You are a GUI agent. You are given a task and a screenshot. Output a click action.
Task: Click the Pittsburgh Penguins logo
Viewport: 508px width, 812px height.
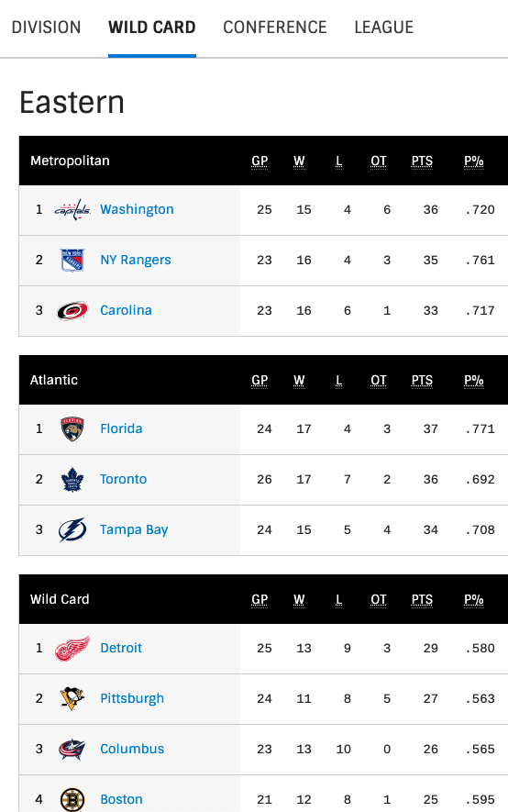click(x=72, y=698)
